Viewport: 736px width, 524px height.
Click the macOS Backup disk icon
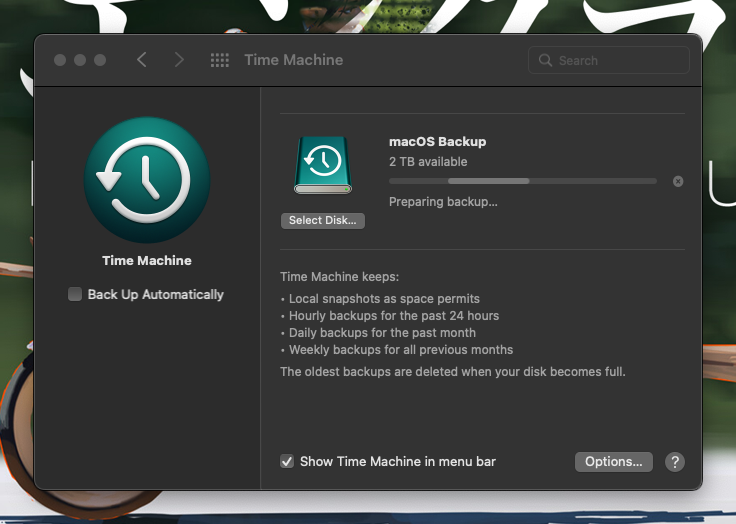click(323, 165)
